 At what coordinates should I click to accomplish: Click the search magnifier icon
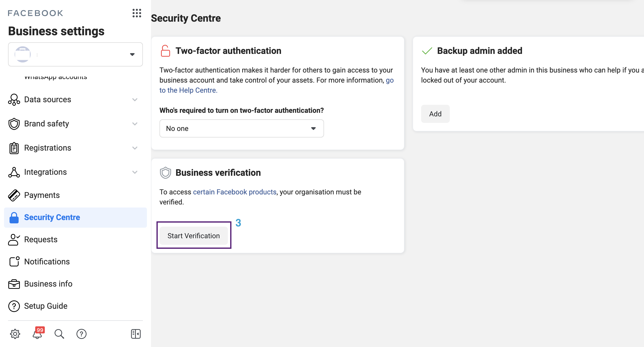(x=59, y=334)
